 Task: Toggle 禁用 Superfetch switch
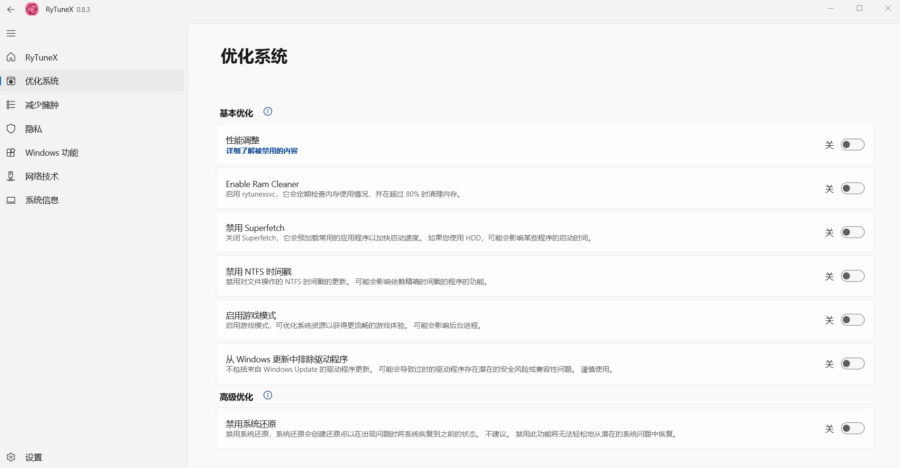tap(852, 232)
